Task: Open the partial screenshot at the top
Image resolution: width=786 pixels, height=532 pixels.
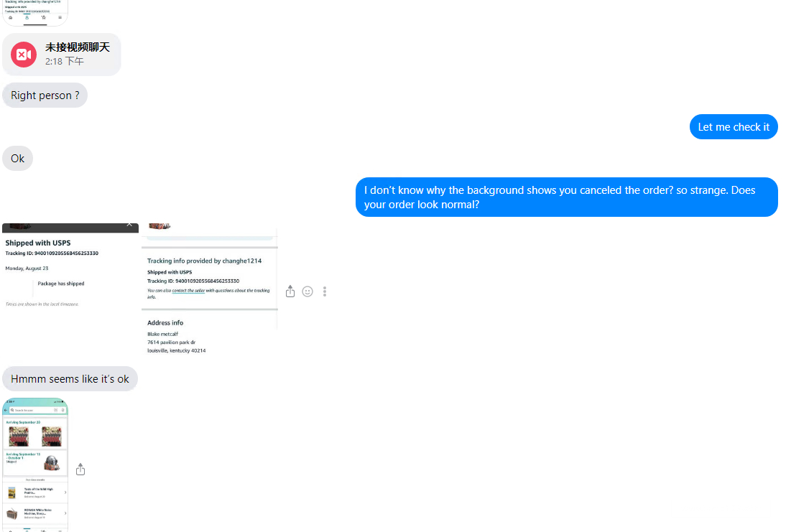Action: [35, 12]
